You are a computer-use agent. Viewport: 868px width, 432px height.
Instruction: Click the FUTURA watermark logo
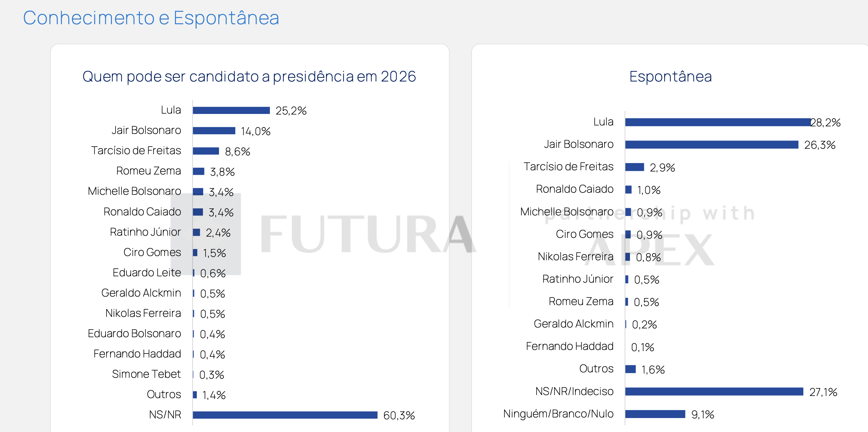pos(367,234)
